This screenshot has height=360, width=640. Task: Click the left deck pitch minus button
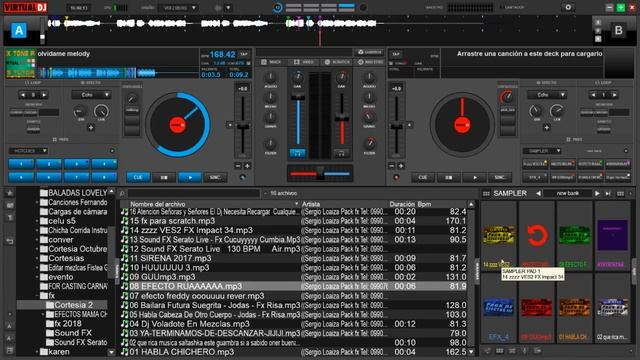point(238,166)
